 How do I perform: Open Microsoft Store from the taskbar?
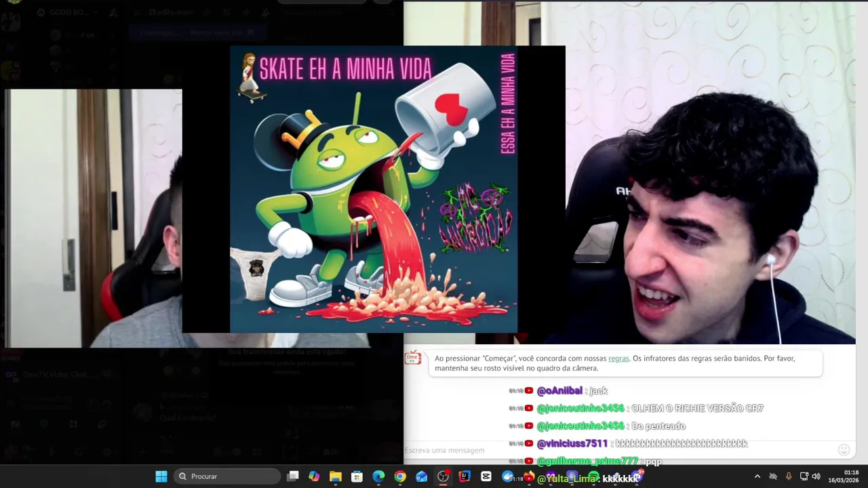pos(357,476)
